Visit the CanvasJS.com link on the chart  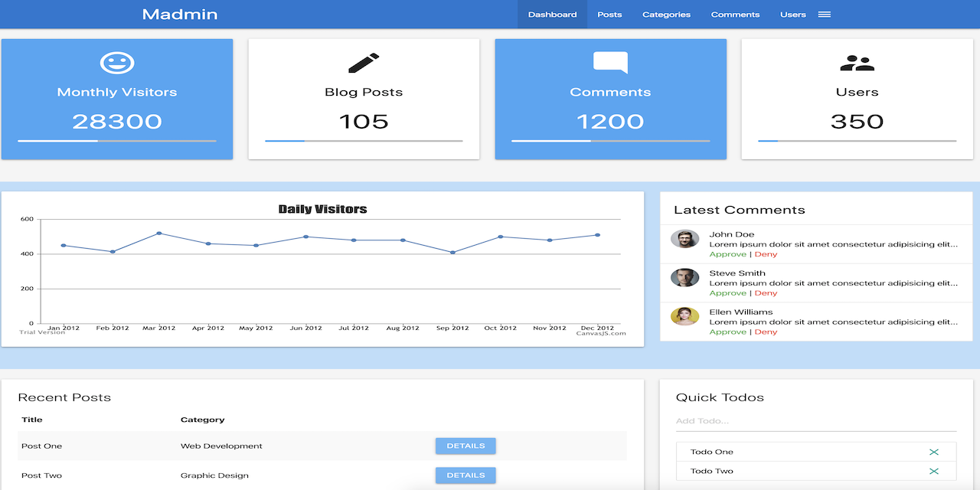(x=601, y=332)
